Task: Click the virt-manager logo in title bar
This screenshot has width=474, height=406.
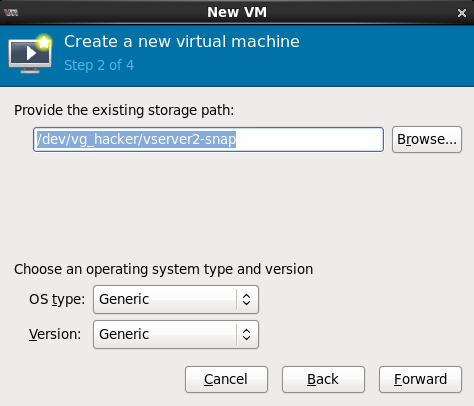Action: pos(11,13)
